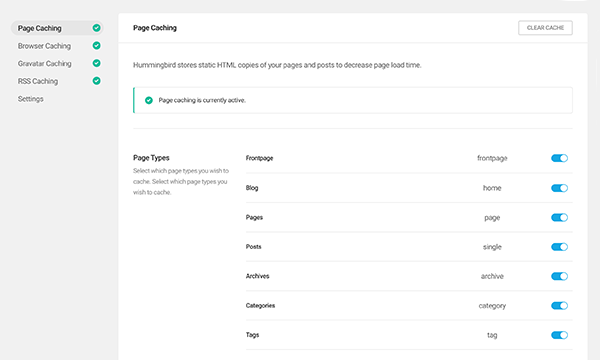600x360 pixels.
Task: Click the Page Types heading
Action: (x=151, y=158)
